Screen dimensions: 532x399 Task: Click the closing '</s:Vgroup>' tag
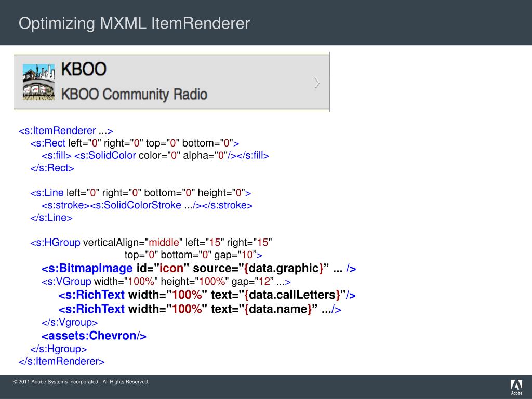70,322
